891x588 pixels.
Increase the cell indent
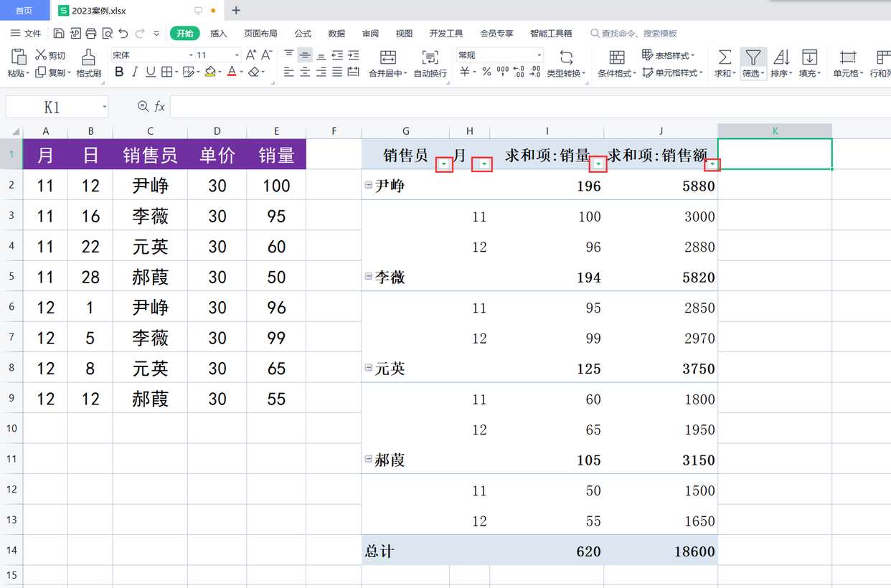click(x=353, y=54)
